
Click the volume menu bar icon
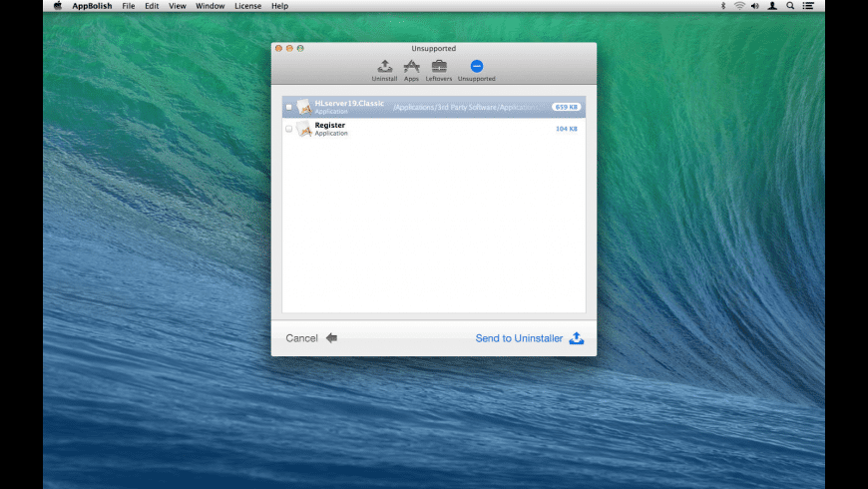pos(755,6)
